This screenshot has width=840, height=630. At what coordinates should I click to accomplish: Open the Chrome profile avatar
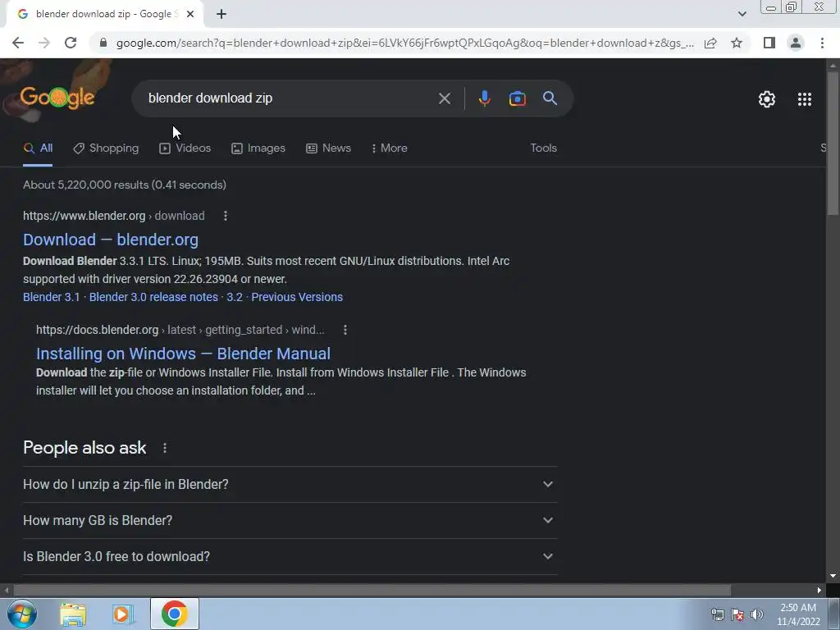(796, 43)
